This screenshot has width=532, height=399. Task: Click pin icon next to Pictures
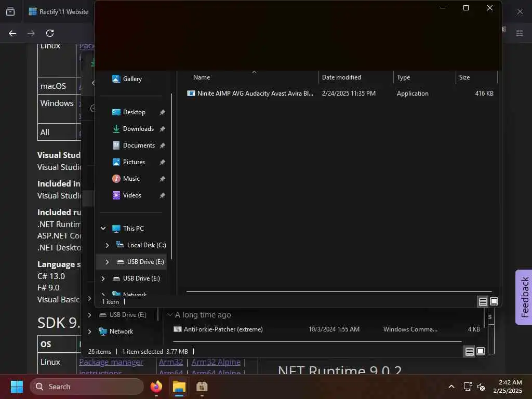pos(162,162)
